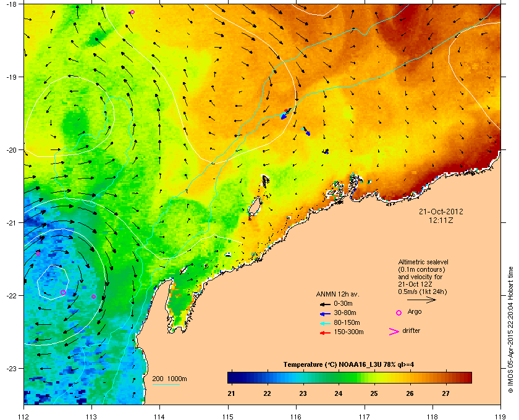Click the 0-30m depth label

[x=343, y=303]
